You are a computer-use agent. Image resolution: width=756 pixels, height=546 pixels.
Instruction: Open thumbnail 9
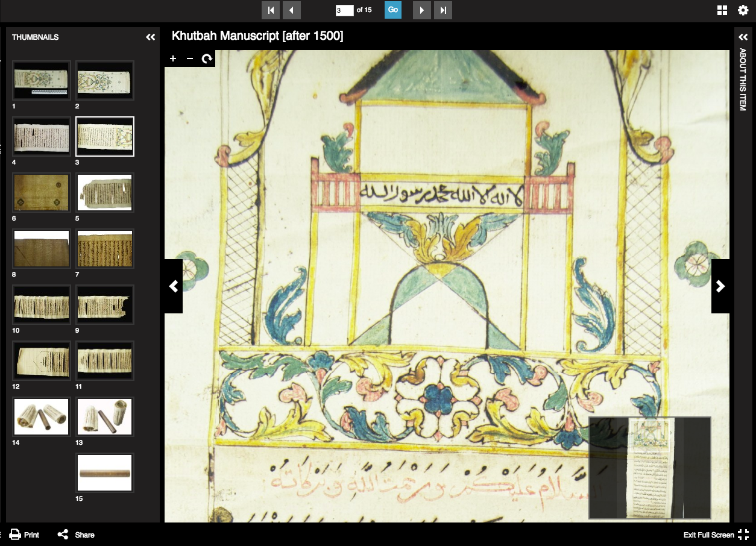tap(105, 304)
